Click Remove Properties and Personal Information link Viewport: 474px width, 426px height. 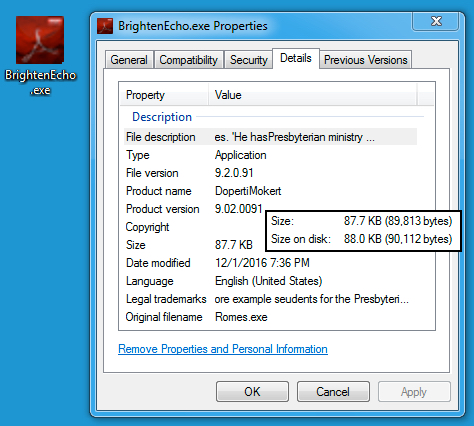pyautogui.click(x=223, y=349)
